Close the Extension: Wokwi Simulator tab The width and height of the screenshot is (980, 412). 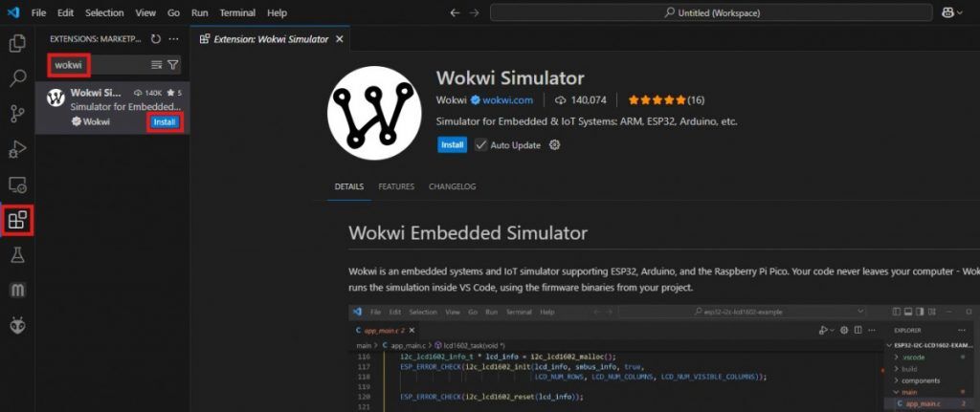point(339,39)
